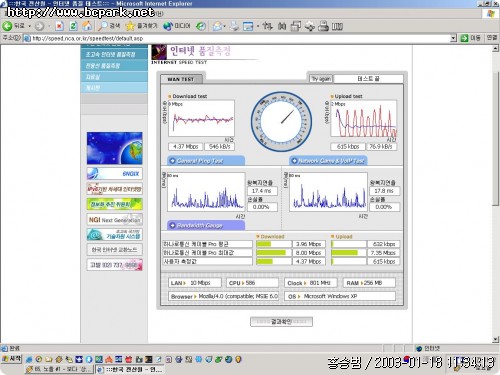Click the 7.35 Mbps upload value
This screenshot has height=375, width=500.
tap(383, 253)
